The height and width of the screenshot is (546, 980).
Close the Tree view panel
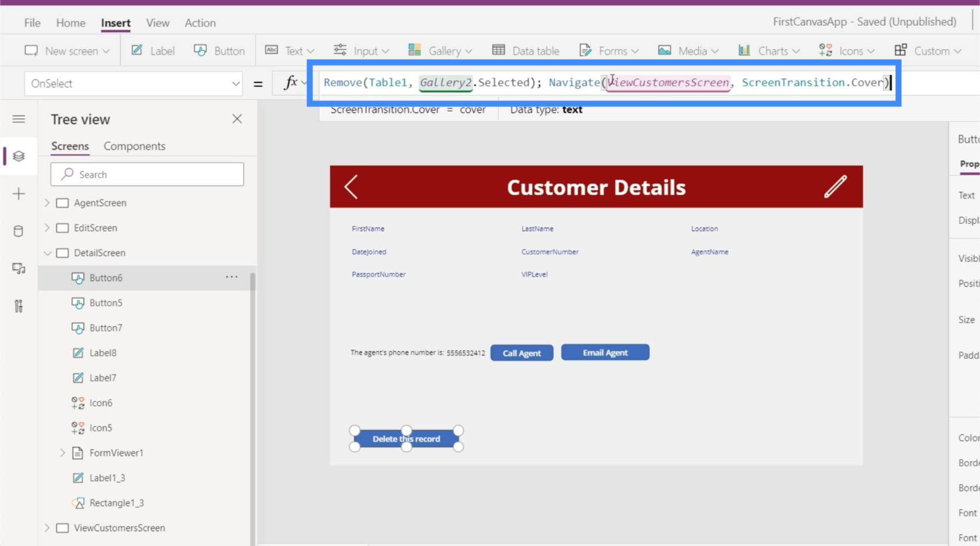click(237, 119)
